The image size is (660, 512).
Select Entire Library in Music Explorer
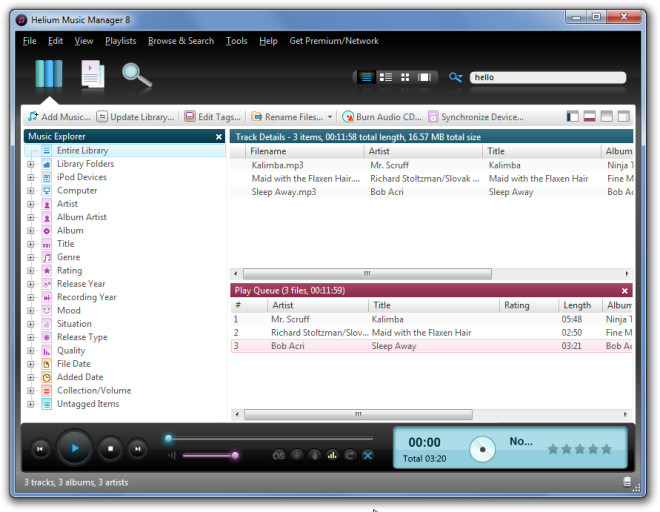pos(125,150)
